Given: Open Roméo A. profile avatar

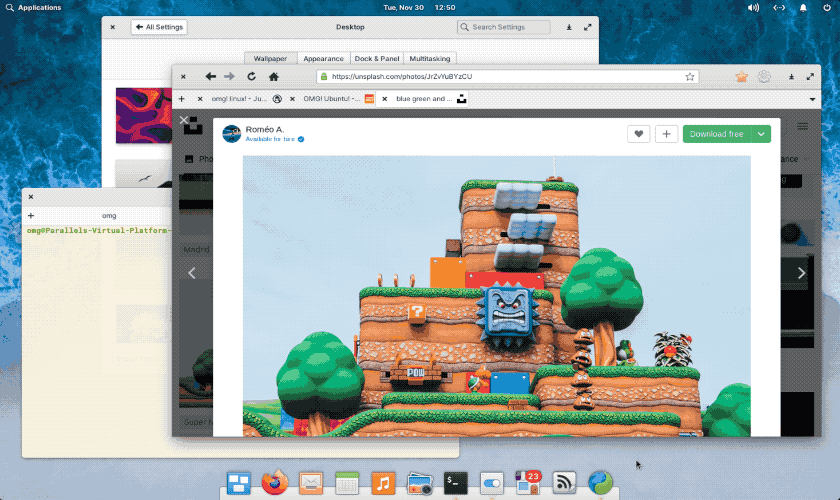Looking at the screenshot, I should click(231, 133).
